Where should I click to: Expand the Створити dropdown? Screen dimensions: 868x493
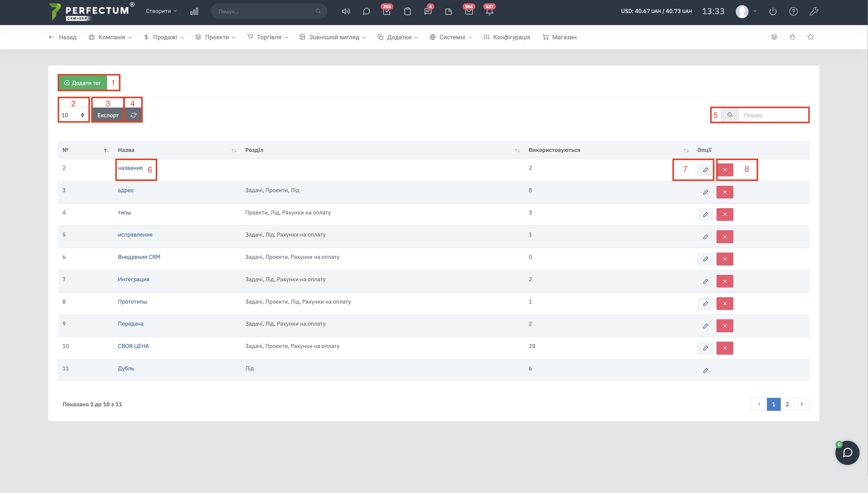click(161, 11)
